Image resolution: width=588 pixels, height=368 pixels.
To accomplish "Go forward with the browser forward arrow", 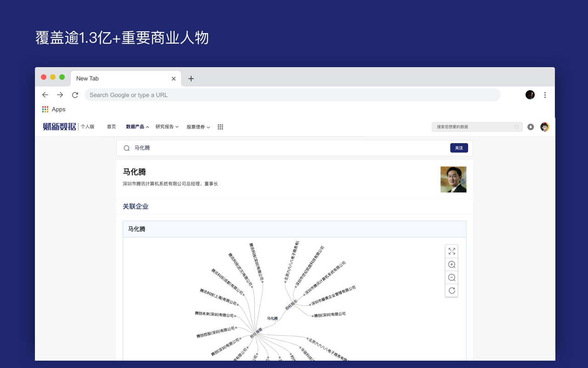I will pos(60,95).
